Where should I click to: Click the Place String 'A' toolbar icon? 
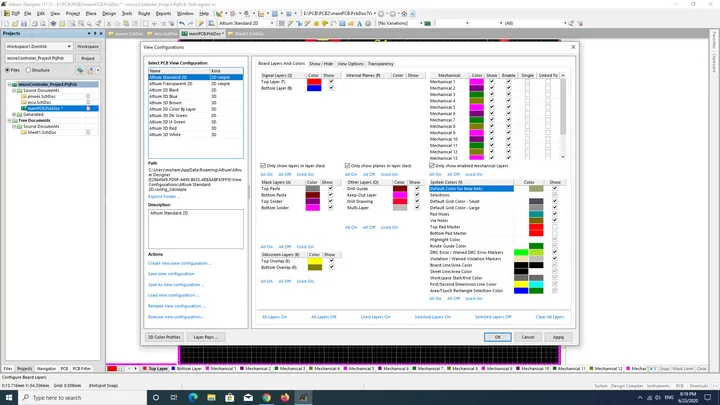(359, 23)
